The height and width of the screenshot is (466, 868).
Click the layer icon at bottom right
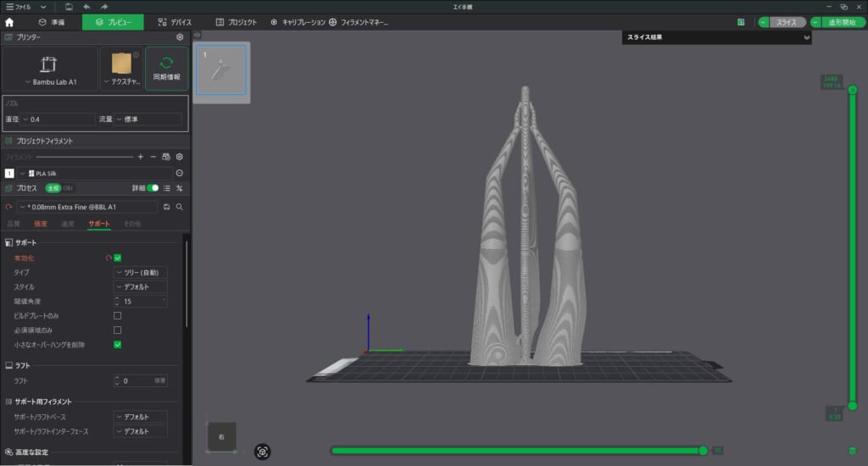point(853,451)
